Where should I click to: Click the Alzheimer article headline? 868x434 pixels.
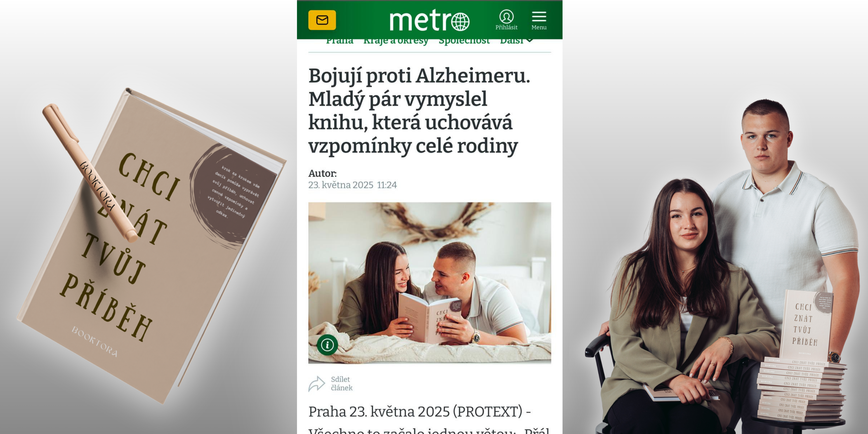click(419, 111)
